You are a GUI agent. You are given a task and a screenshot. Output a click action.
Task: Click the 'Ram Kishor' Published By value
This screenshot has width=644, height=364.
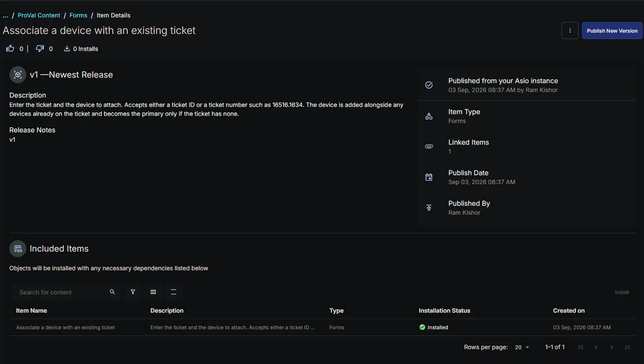pos(464,213)
